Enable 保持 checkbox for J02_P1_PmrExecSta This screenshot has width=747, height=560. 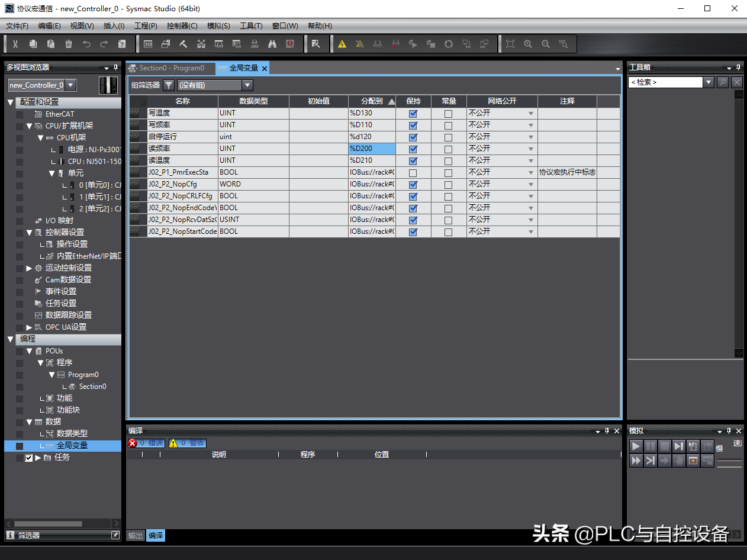(413, 173)
